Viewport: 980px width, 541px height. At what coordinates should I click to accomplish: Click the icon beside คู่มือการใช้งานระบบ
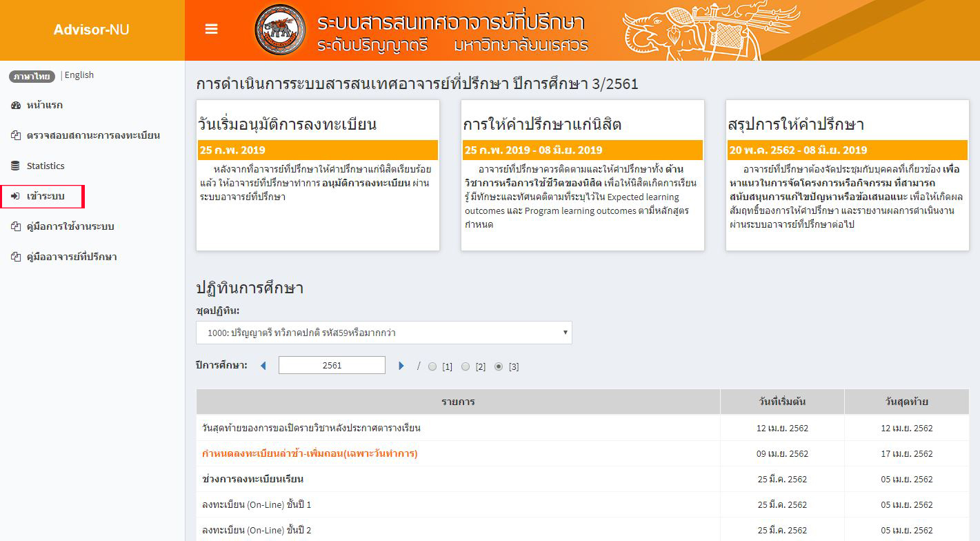[16, 227]
